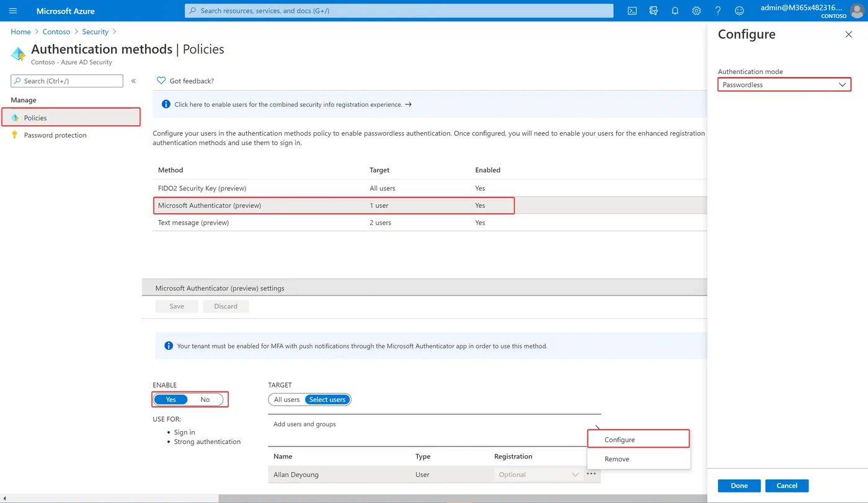Screen dimensions: 868x503
Task: Focus the top resource search box
Action: pyautogui.click(x=399, y=11)
